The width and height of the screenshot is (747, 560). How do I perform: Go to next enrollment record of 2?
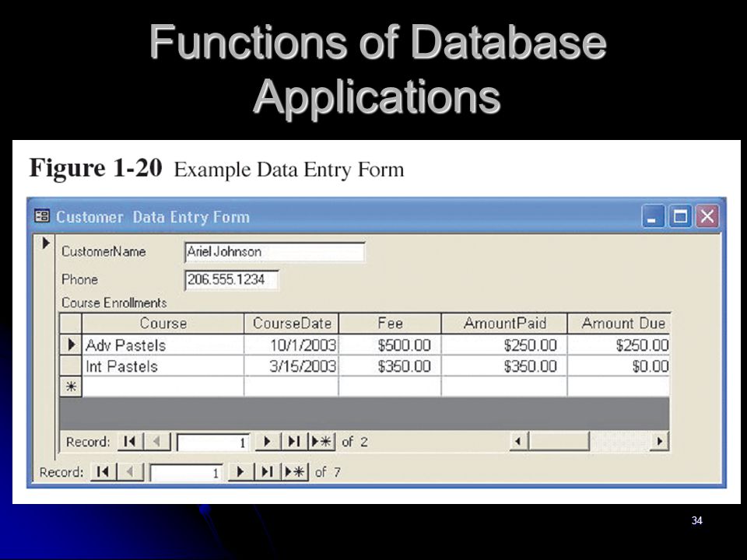[x=267, y=442]
